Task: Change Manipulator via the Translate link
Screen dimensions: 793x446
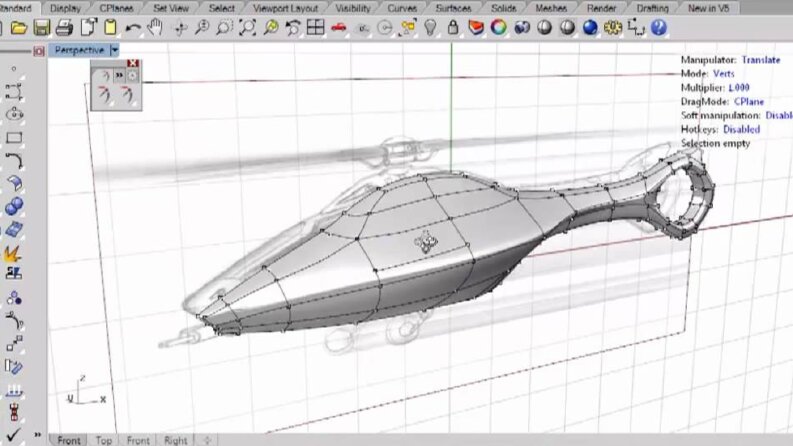Action: click(761, 60)
